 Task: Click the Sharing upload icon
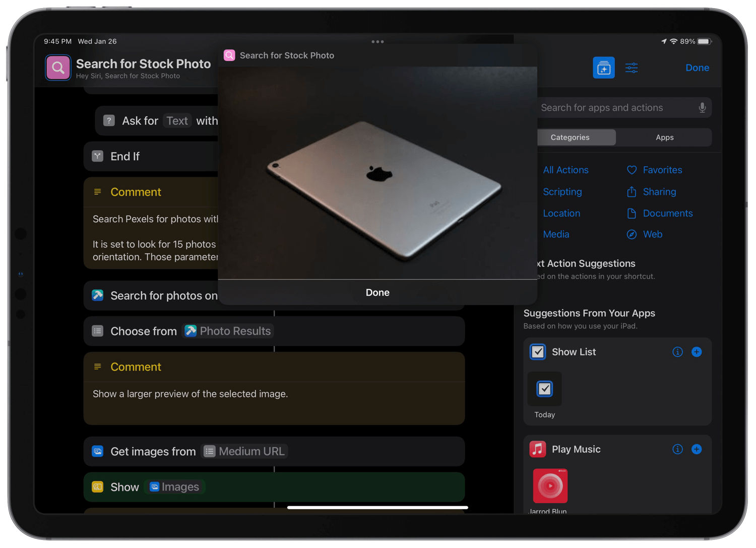click(x=632, y=191)
